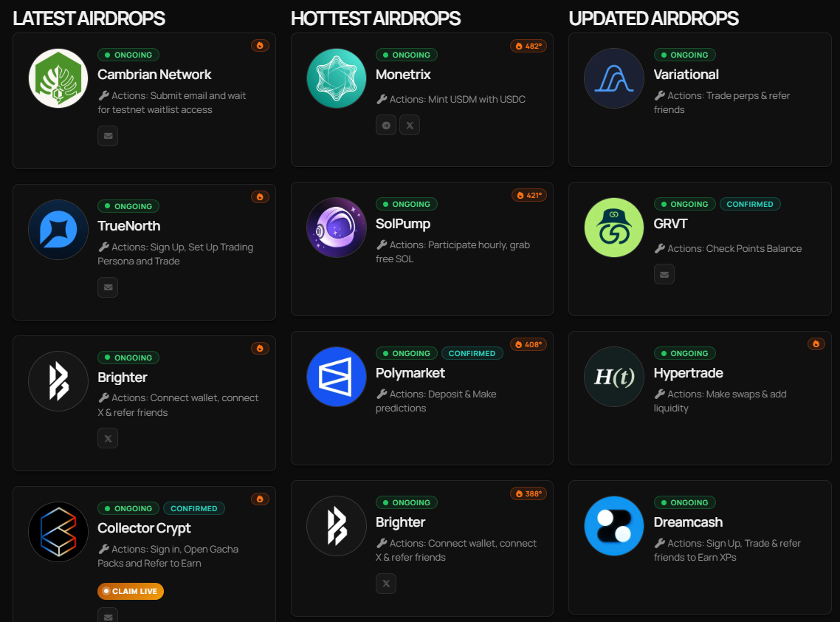The height and width of the screenshot is (622, 840).
Task: Open the Hypertrade airdrop title
Action: [689, 372]
